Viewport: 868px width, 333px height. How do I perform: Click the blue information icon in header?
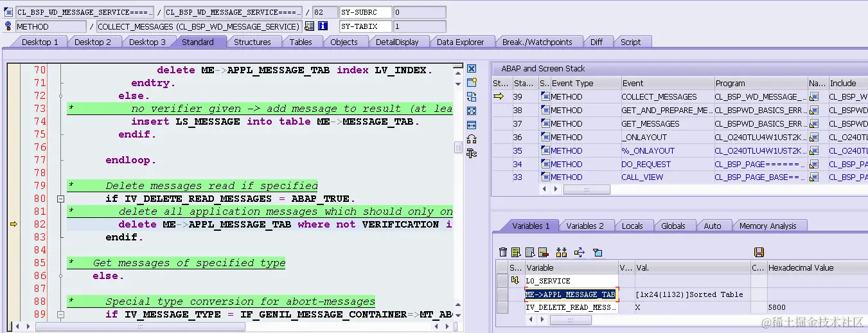click(x=323, y=26)
